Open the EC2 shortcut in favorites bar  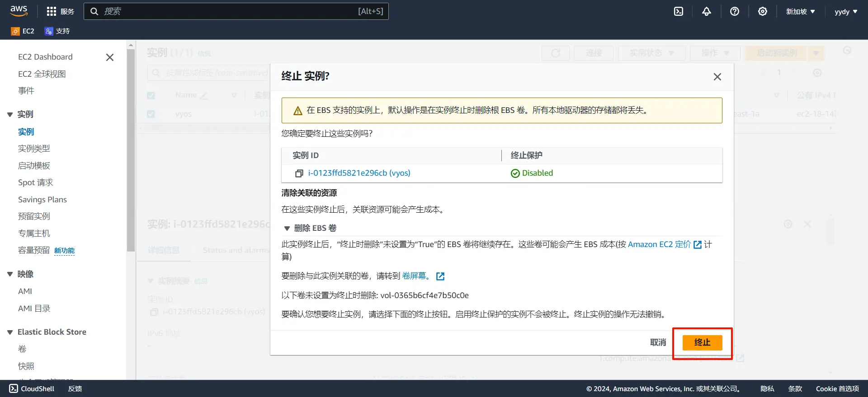tap(23, 31)
